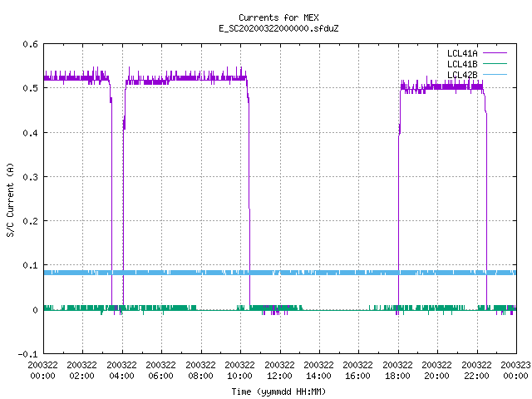The width and height of the screenshot is (532, 399).
Task: Click the y-axis value 0.5
Action: point(30,88)
